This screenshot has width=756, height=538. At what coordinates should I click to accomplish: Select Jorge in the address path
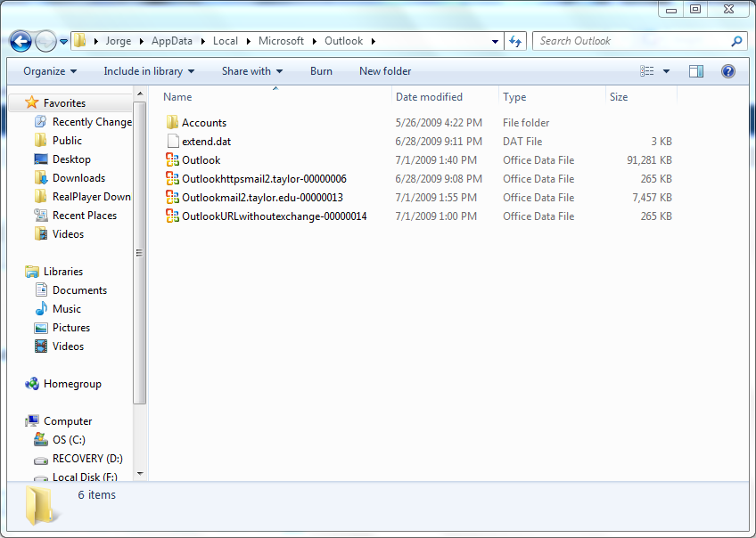(x=118, y=41)
